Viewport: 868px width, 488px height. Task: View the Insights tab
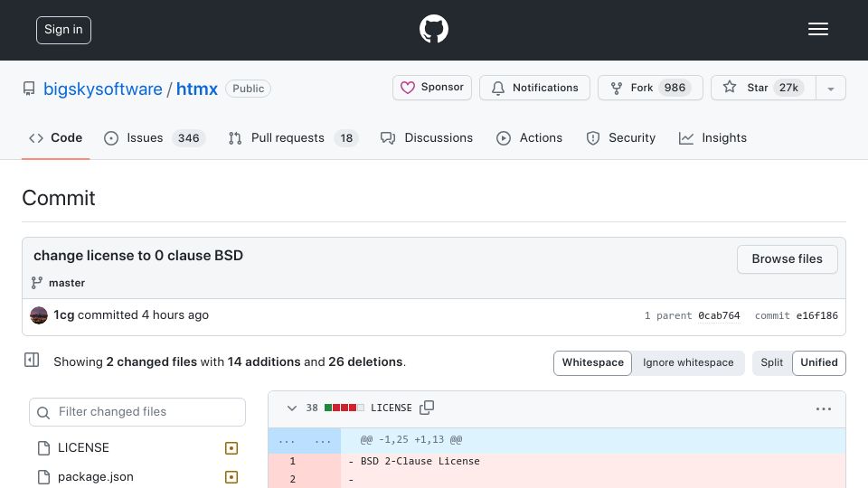pyautogui.click(x=712, y=137)
